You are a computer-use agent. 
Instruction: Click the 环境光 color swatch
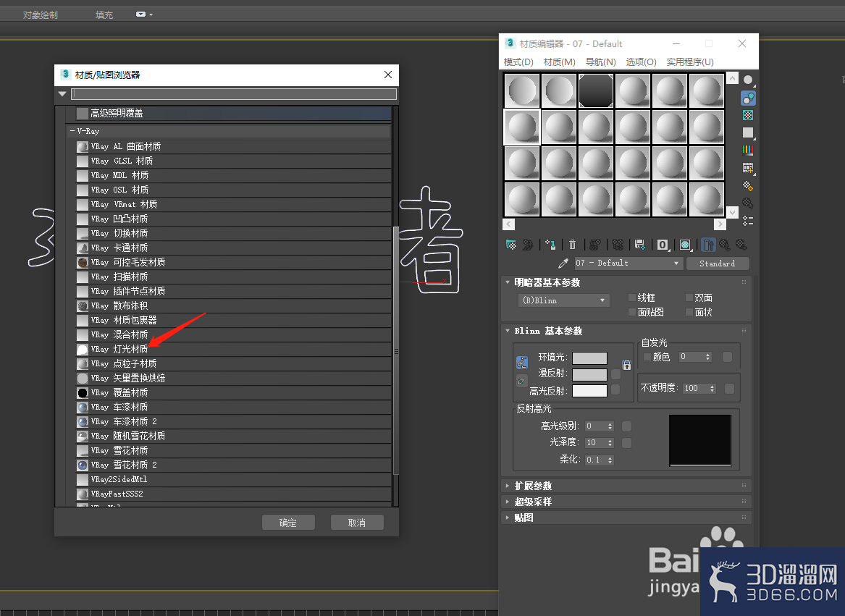coord(589,358)
